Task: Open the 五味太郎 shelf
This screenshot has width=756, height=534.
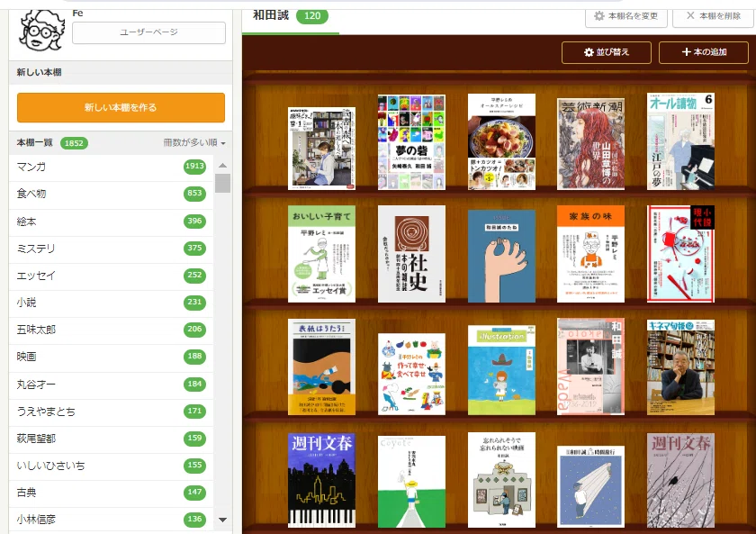Action: click(111, 330)
